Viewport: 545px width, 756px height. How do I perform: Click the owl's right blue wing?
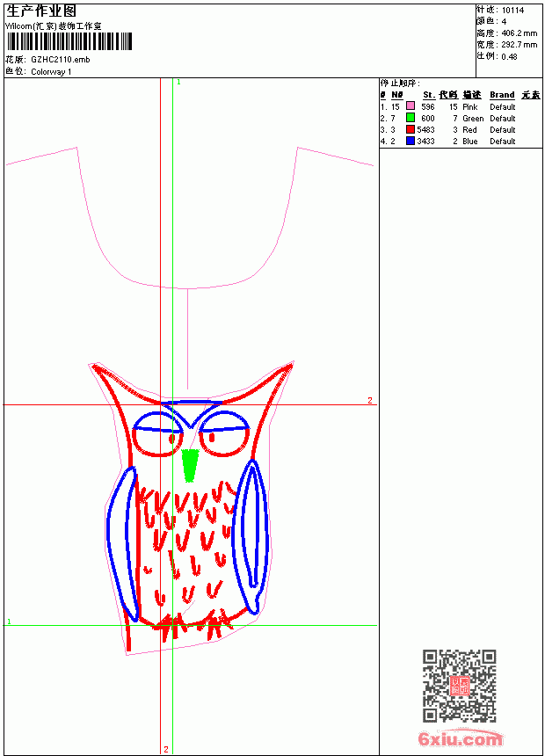coord(250,536)
